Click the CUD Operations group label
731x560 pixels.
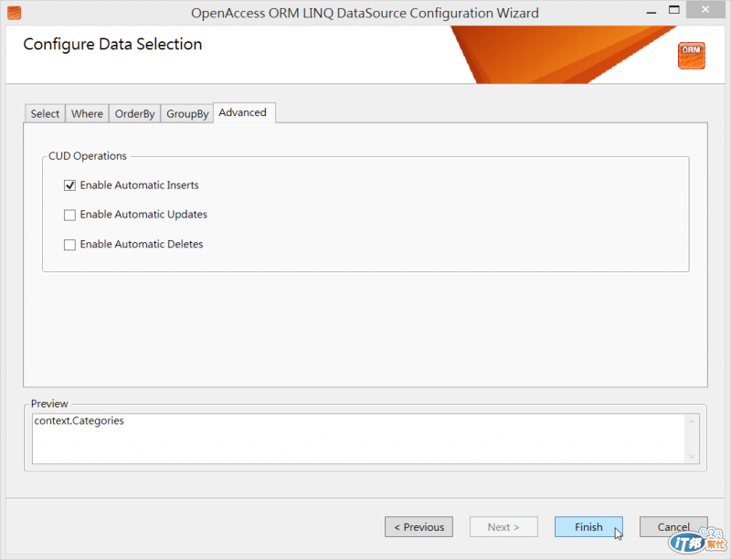(88, 155)
